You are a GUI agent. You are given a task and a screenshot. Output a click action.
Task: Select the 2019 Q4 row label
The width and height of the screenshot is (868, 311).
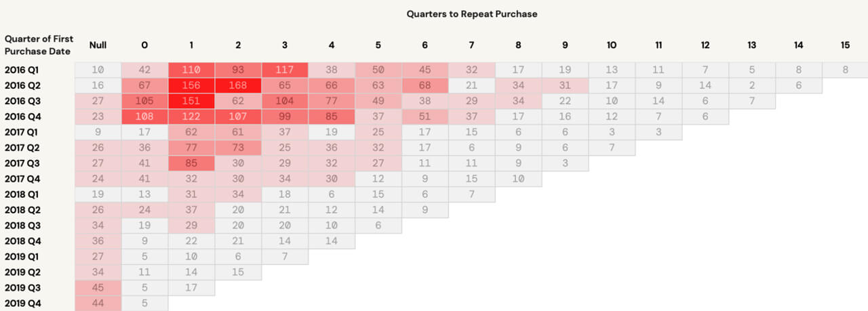coord(20,303)
